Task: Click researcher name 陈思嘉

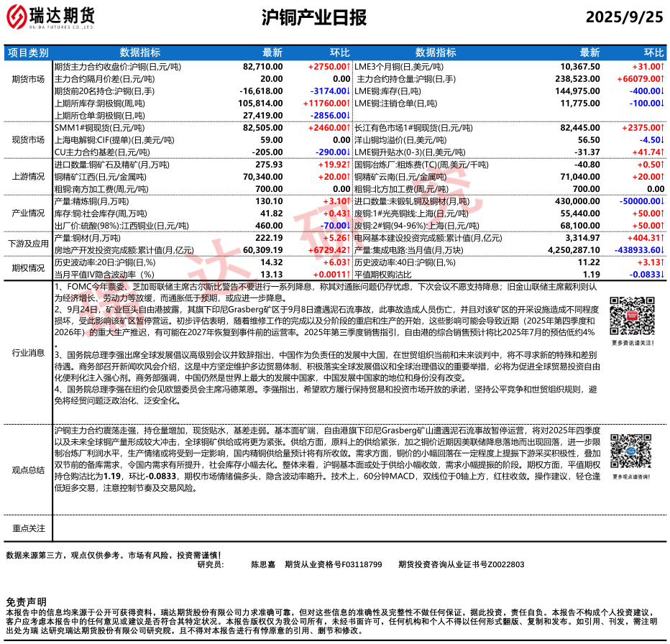Action: click(264, 564)
